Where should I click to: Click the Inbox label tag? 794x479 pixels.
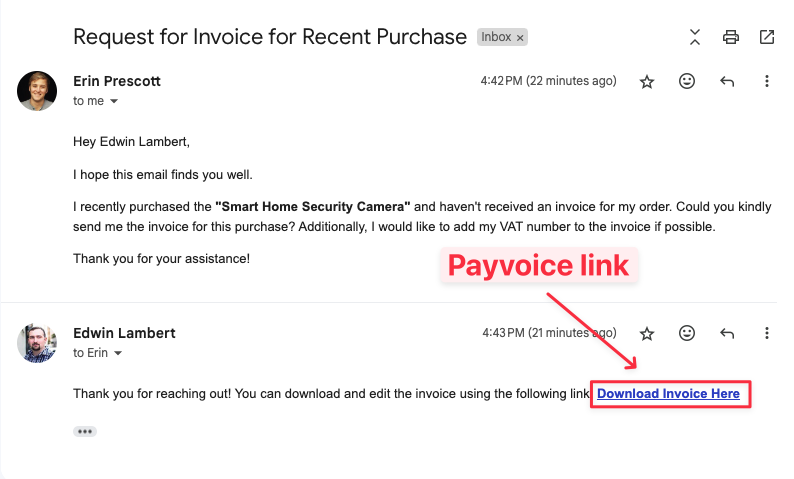tap(496, 38)
